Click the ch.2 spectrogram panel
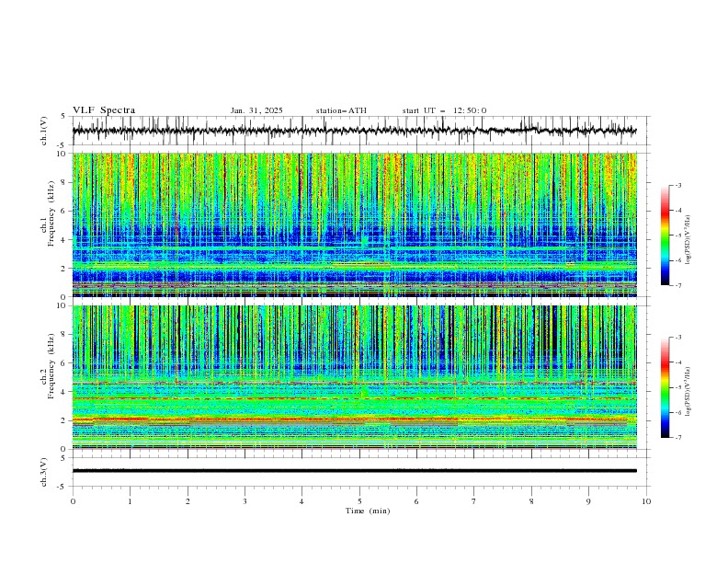728x563 pixels. (355, 377)
